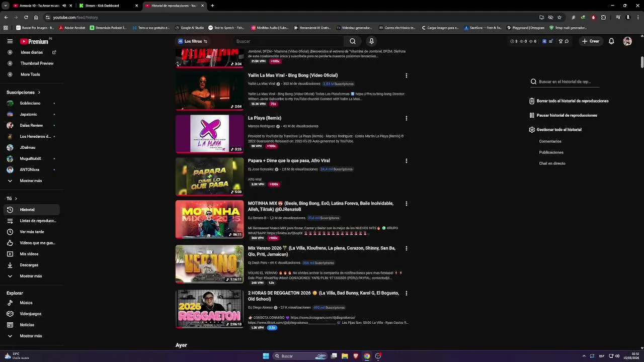The image size is (644, 362).
Task: Open File Explorer from taskbar
Action: pyautogui.click(x=345, y=356)
